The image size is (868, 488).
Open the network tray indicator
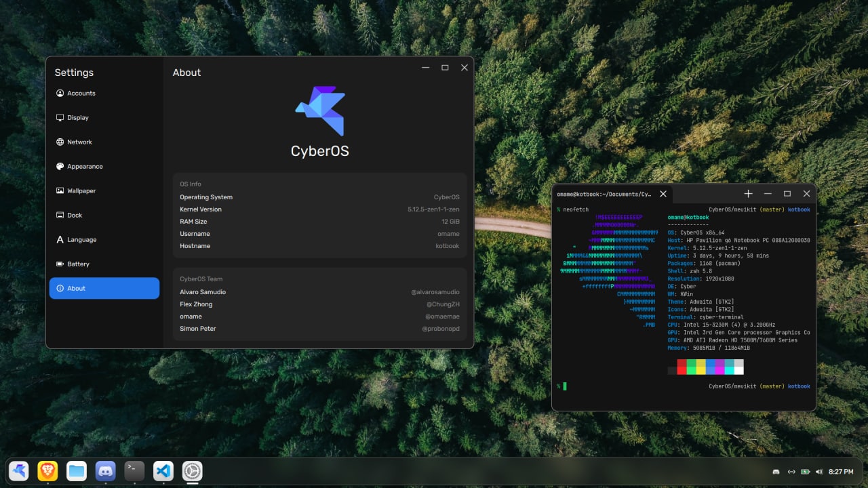[791, 471]
